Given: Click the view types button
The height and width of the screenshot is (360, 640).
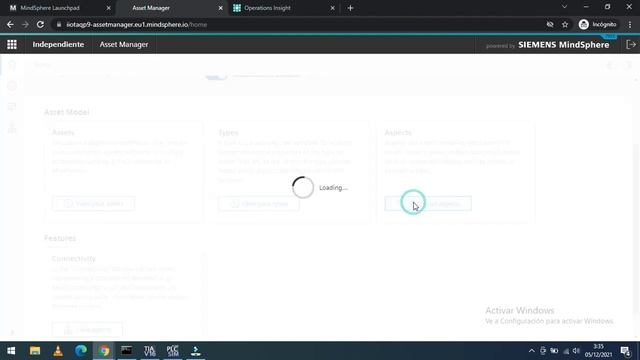Looking at the screenshot, I should coord(259,203).
